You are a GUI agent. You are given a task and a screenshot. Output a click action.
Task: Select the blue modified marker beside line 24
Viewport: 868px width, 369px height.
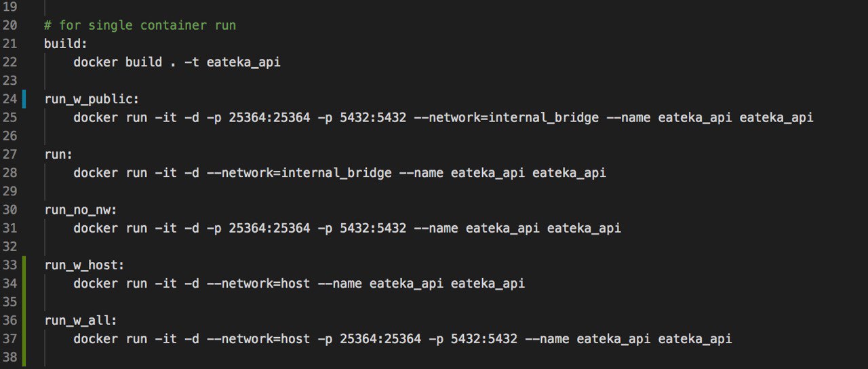[x=24, y=99]
